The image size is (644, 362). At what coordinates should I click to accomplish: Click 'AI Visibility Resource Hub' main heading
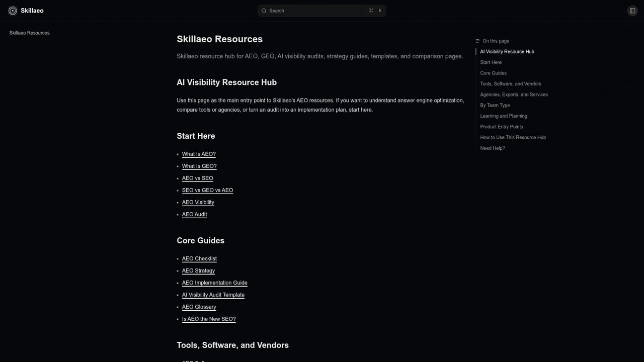(226, 82)
